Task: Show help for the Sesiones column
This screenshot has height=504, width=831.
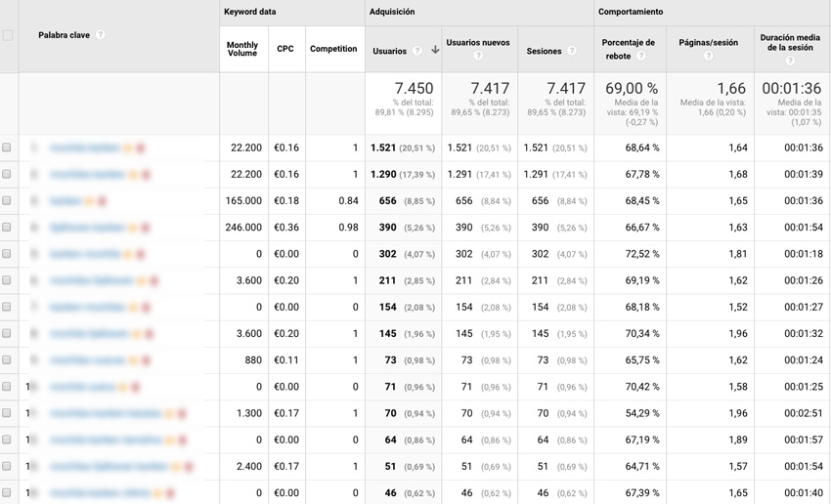Action: 571,51
